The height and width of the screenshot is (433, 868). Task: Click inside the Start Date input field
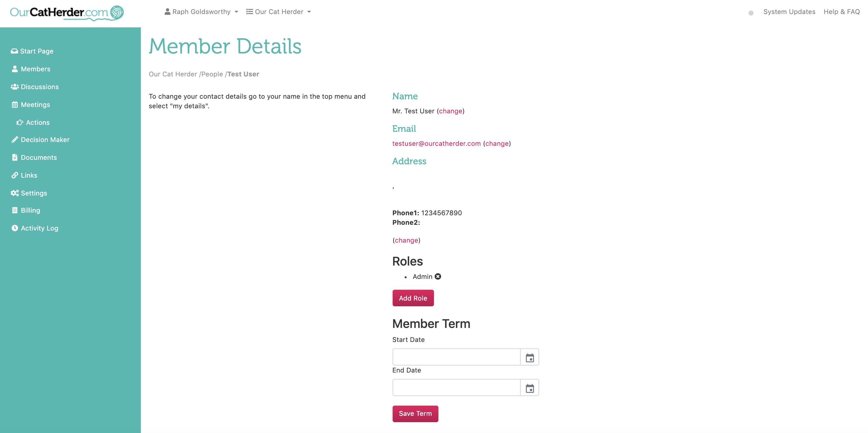455,357
